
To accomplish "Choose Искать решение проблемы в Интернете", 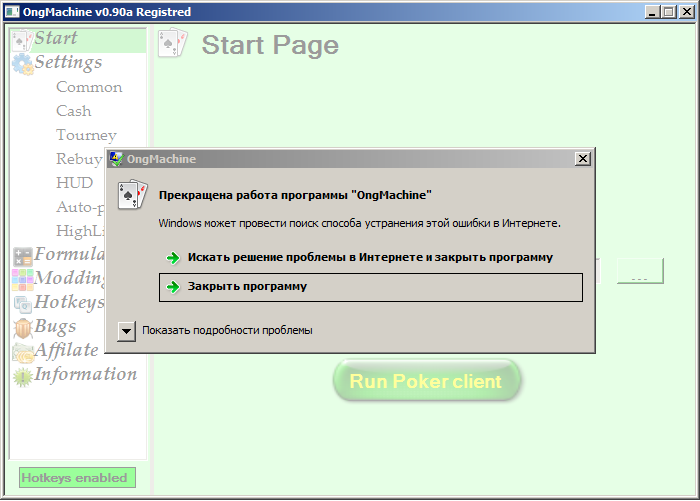I will (x=371, y=258).
